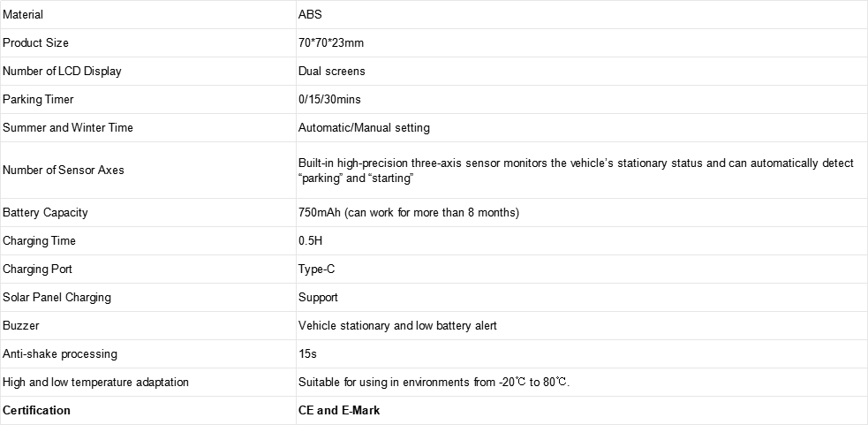Select the 750mAh battery value

(x=409, y=213)
